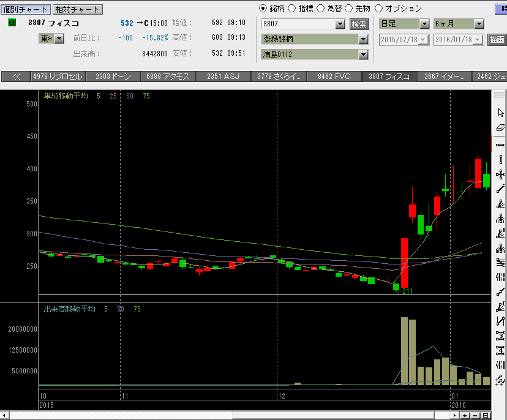
Task: Click the chart scrollbar left arrow
Action: point(4,416)
